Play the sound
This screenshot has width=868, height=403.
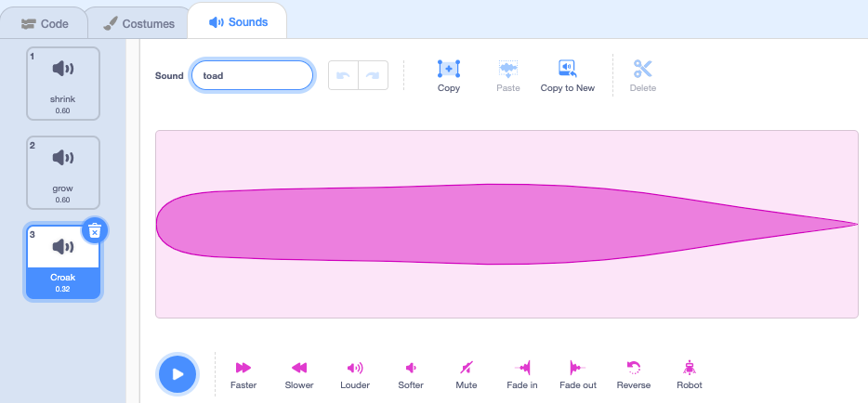178,374
